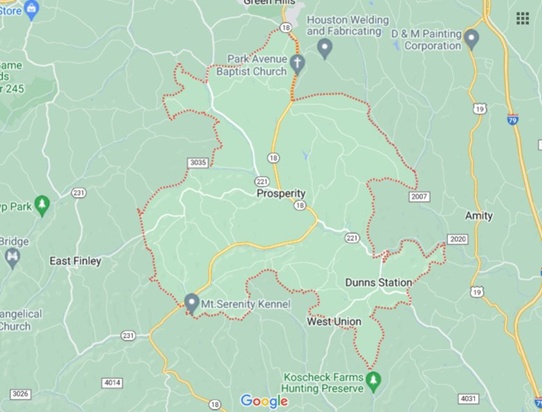This screenshot has width=542, height=412.
Task: Click the Interstate 79 highway shield
Action: 513,119
